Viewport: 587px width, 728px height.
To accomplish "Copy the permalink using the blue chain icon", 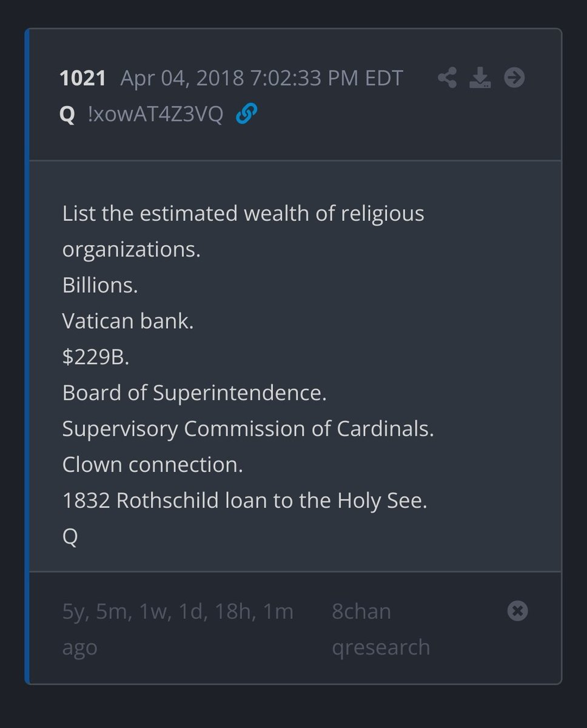I will pos(246,113).
